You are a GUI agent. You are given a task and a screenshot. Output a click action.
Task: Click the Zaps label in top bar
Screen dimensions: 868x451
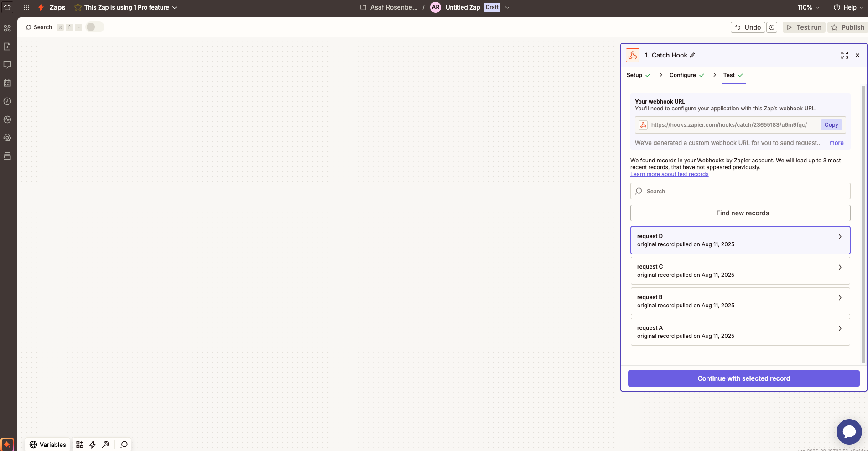57,7
